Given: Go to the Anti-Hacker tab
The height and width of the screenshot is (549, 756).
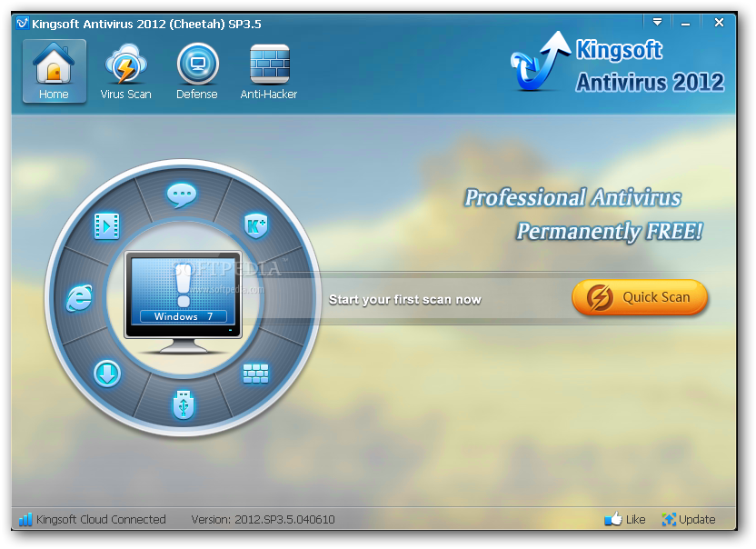Looking at the screenshot, I should coord(269,72).
